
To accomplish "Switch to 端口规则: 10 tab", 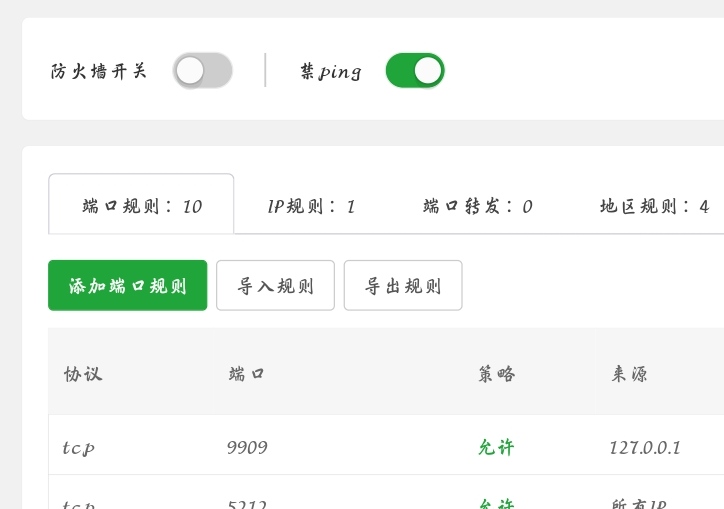I will (141, 205).
